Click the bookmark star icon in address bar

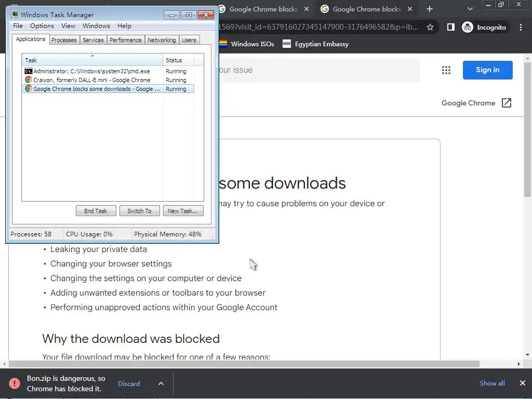click(x=430, y=27)
